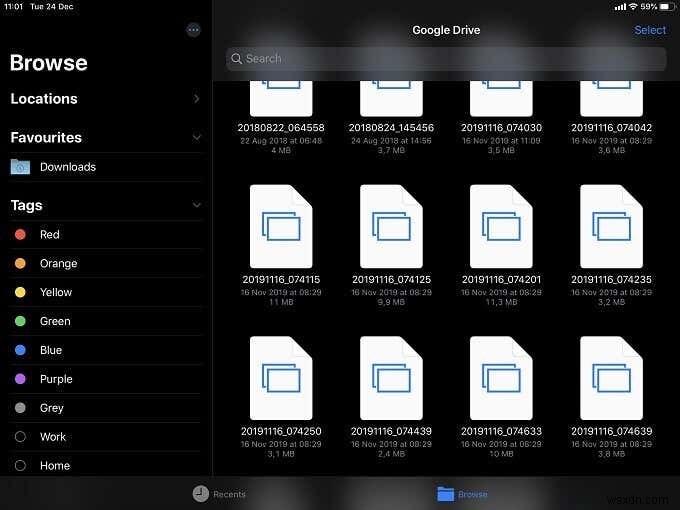Open the Blue tag row label
This screenshot has height=510, width=680.
click(x=51, y=350)
